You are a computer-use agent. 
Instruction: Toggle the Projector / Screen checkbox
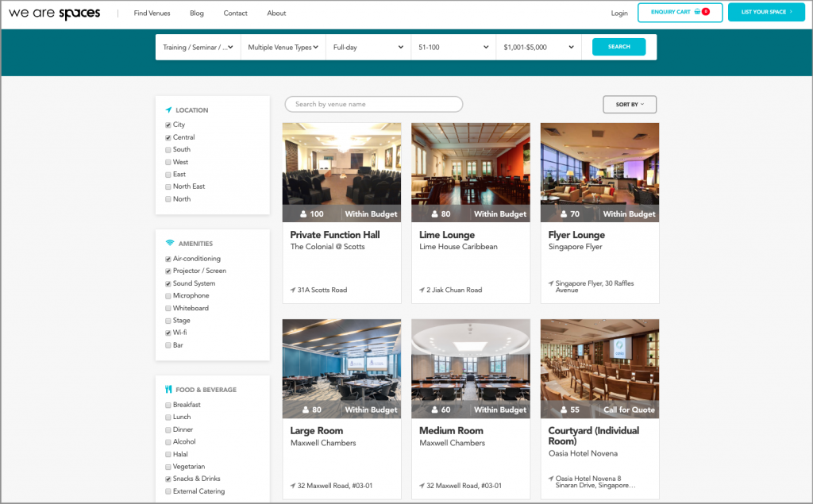coord(168,271)
